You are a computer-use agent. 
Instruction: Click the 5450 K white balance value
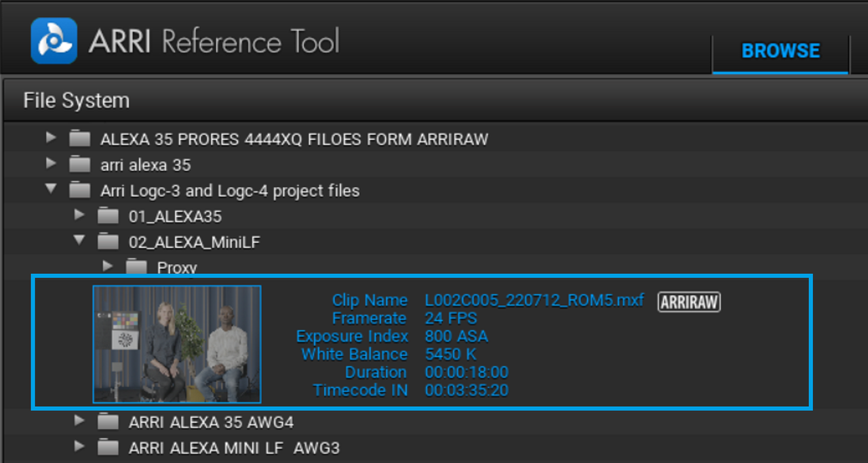click(451, 354)
